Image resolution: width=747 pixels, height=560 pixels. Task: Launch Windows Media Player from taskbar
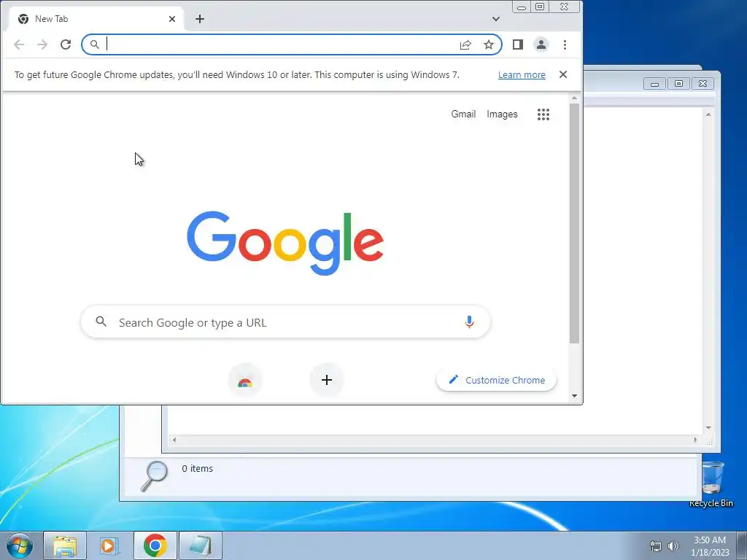point(109,545)
